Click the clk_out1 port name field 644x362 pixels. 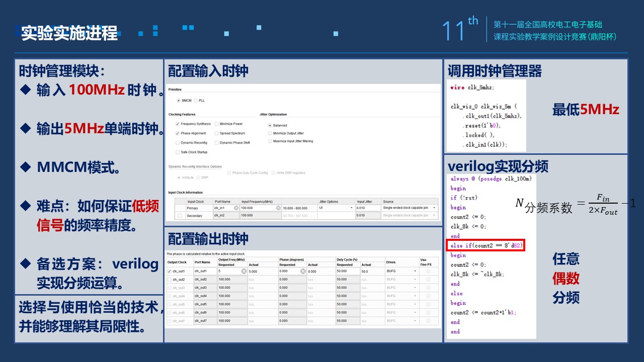(x=205, y=271)
